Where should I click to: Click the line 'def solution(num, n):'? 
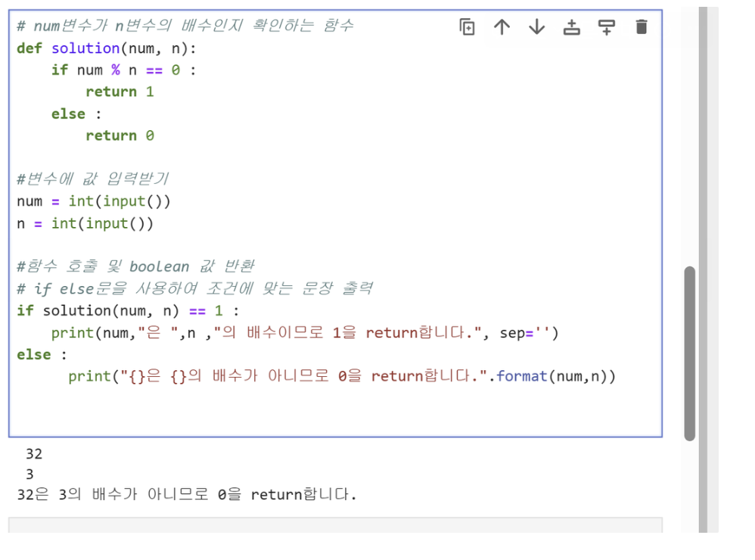(107, 48)
